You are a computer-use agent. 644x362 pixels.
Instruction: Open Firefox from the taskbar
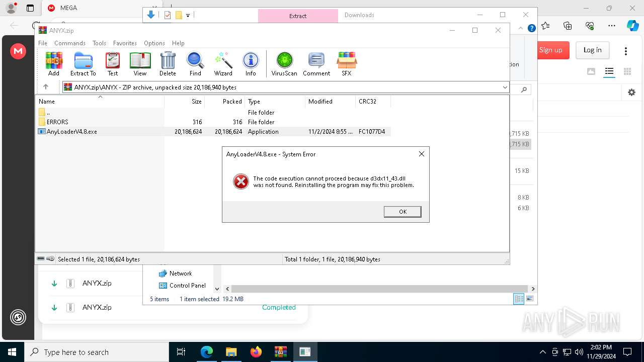[256, 352]
